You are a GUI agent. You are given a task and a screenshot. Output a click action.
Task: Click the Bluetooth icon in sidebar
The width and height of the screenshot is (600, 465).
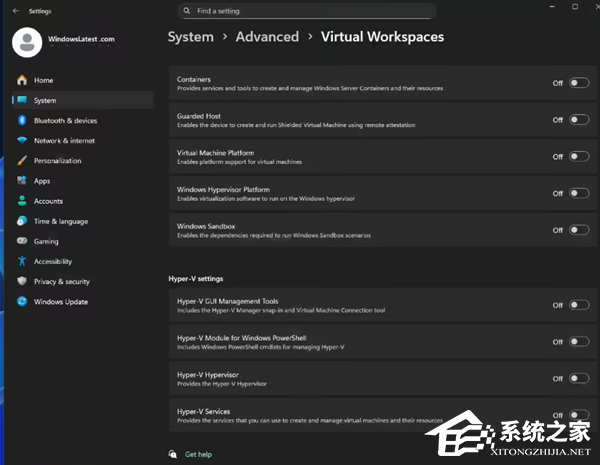pyautogui.click(x=22, y=120)
